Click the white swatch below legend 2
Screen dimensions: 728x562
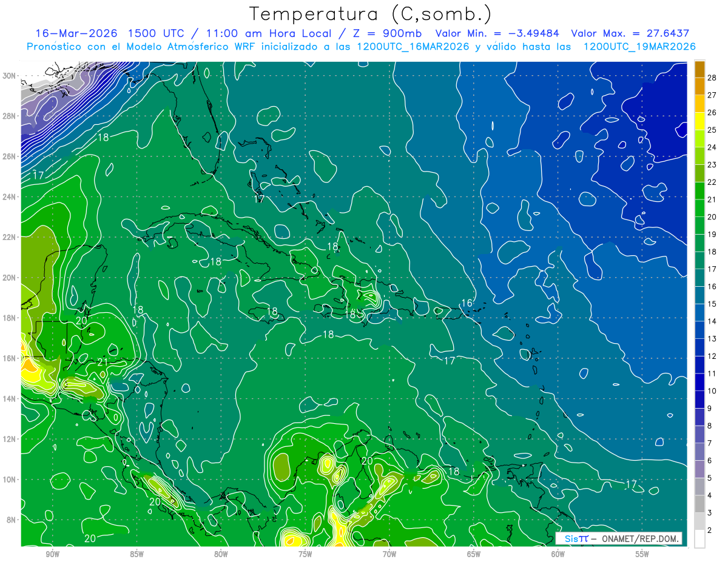point(699,539)
